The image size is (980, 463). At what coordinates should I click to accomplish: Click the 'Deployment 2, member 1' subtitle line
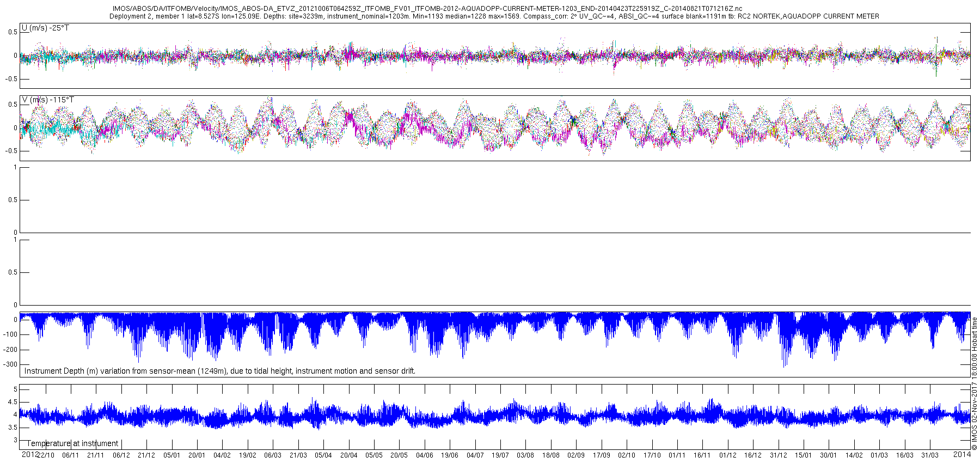coord(494,16)
